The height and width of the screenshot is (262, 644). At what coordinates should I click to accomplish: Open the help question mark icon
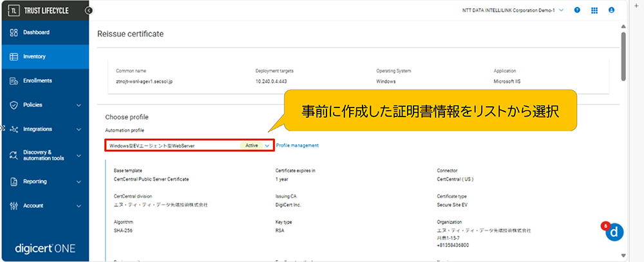(577, 10)
